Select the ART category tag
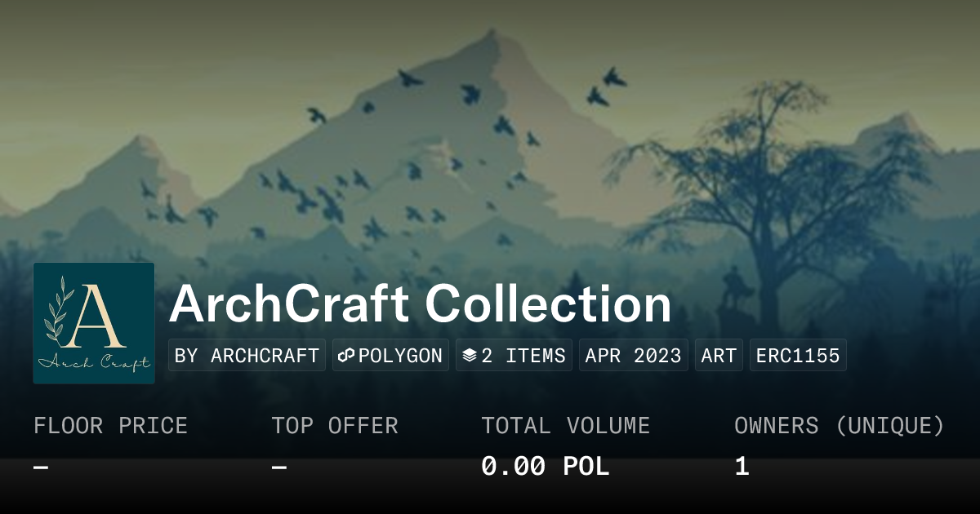 [x=719, y=356]
